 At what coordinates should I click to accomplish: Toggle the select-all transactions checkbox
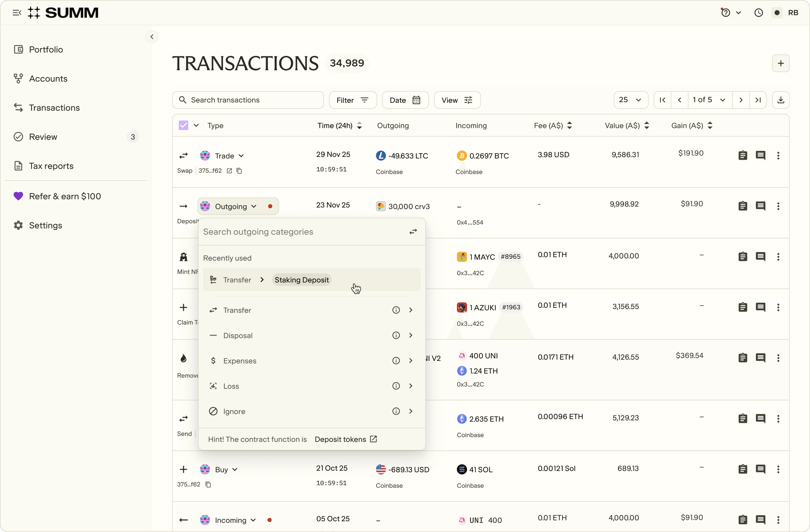[x=184, y=126]
